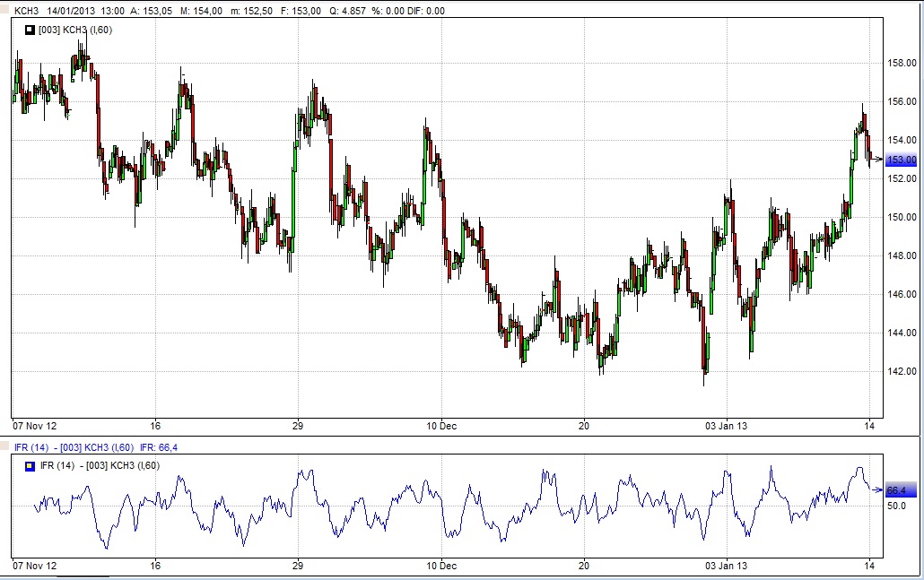Viewport: 924px width, 580px height.
Task: Click the 50.0 level on IFR axis
Action: point(897,506)
